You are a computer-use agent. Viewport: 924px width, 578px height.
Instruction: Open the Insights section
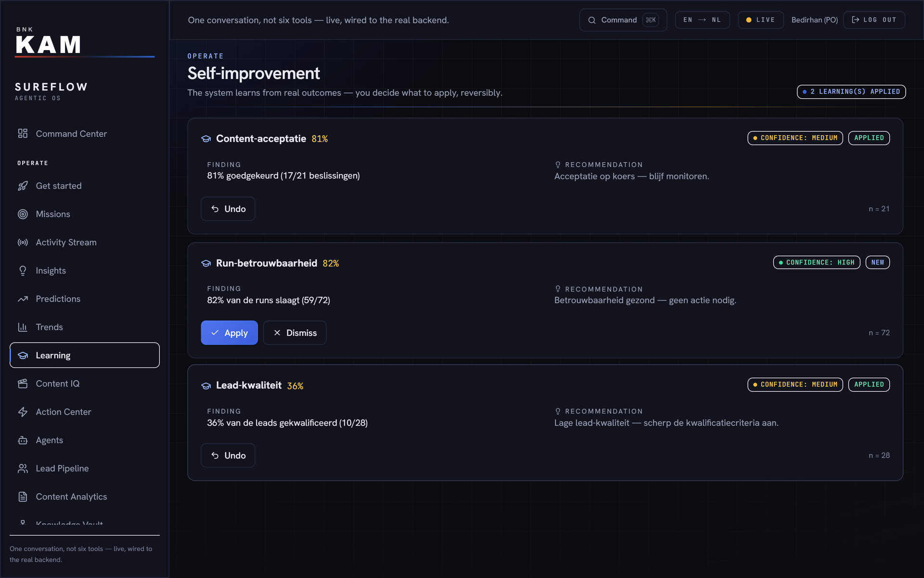coord(85,271)
